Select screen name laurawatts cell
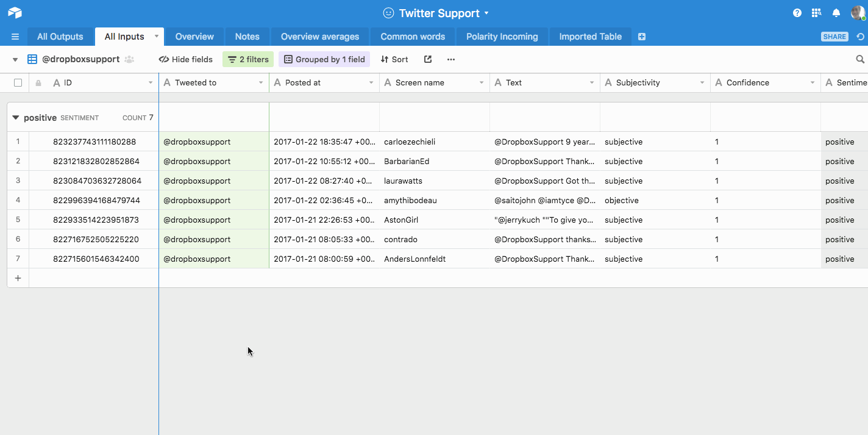The height and width of the screenshot is (435, 868). point(435,181)
